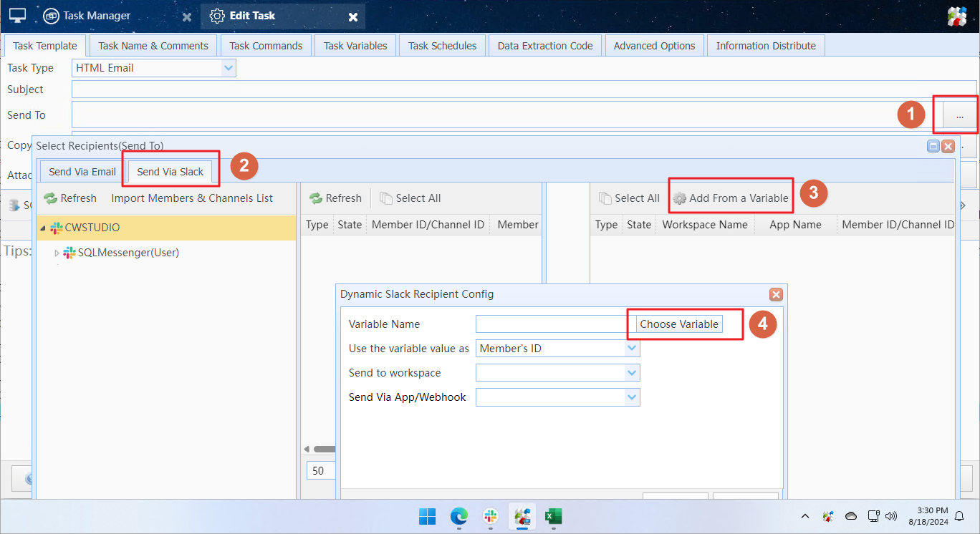The image size is (980, 534).
Task: Click Add From a Variable
Action: click(x=731, y=198)
